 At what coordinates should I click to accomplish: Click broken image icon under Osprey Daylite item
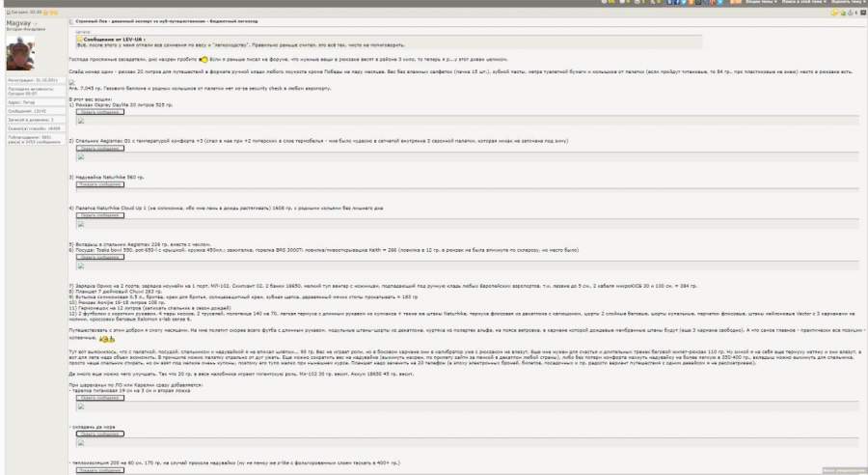coord(81,121)
